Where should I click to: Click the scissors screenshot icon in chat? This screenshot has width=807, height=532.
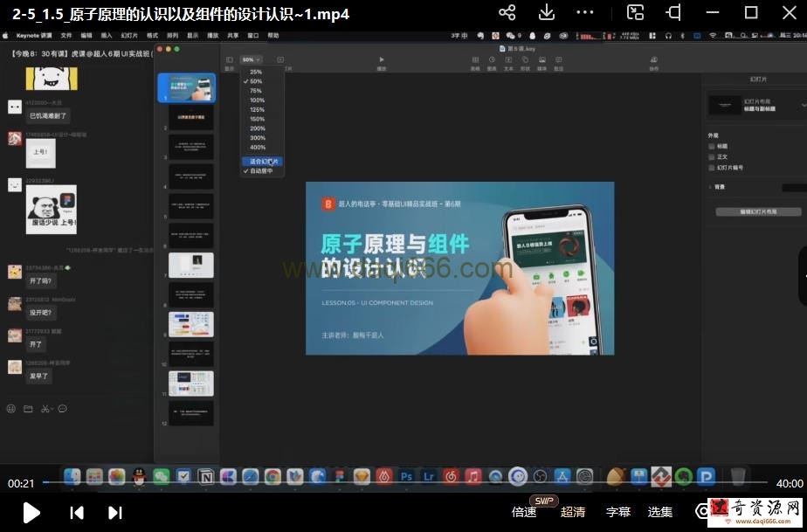[x=45, y=409]
